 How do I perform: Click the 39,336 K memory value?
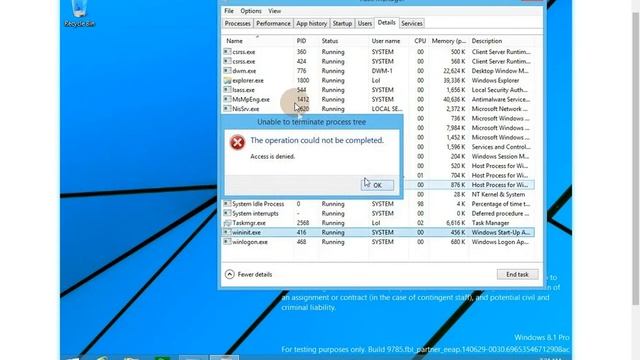point(454,80)
